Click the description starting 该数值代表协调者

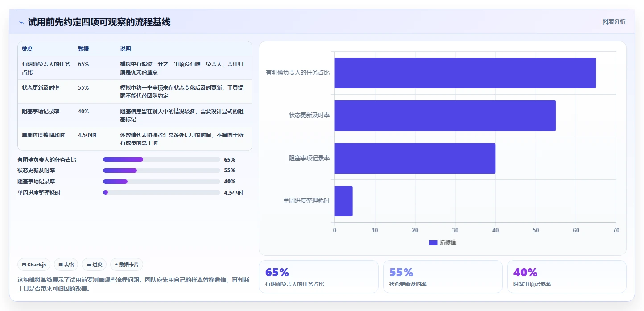click(x=182, y=139)
